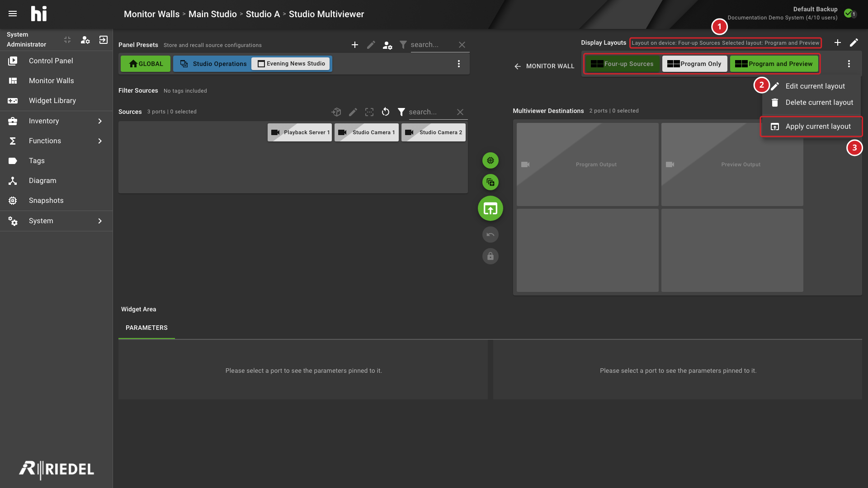Open Studio A breadcrumb link
The image size is (868, 488).
[x=263, y=14]
